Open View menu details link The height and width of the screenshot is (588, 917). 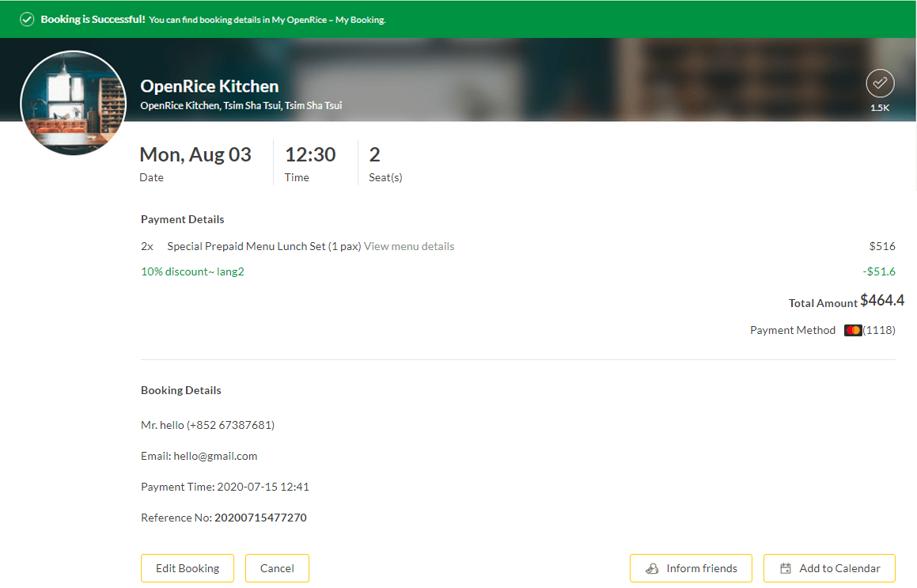(x=409, y=246)
